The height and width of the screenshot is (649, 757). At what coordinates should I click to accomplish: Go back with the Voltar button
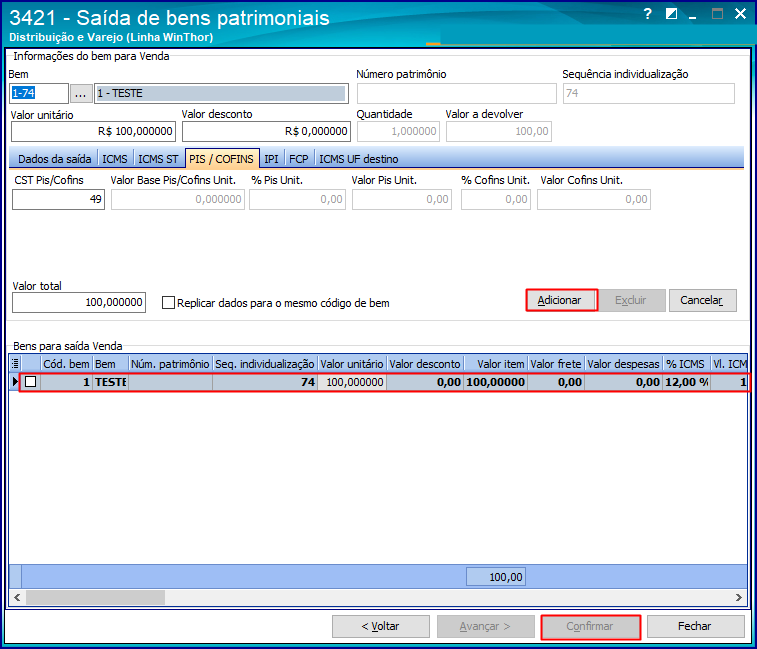pos(380,626)
